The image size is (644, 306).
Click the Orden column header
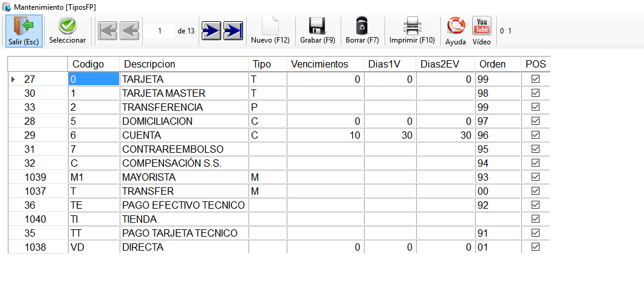[x=498, y=64]
